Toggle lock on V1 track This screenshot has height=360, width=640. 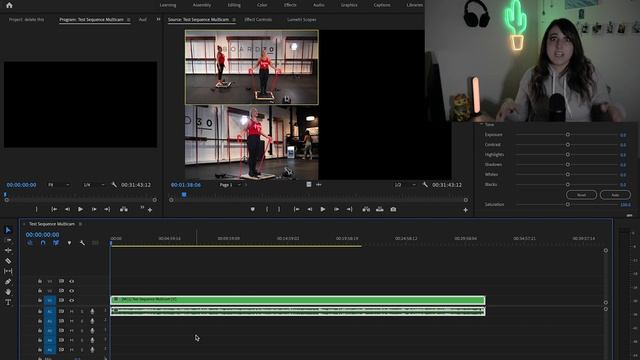click(x=40, y=300)
